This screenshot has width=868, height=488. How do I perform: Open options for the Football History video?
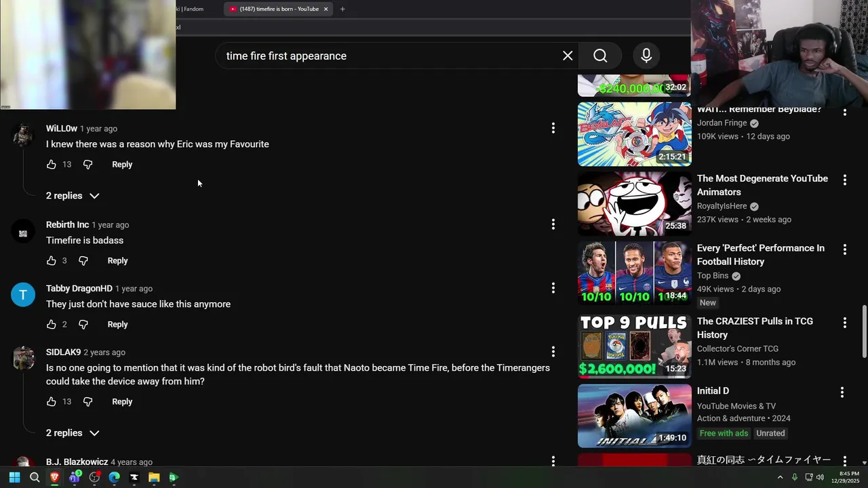(845, 249)
